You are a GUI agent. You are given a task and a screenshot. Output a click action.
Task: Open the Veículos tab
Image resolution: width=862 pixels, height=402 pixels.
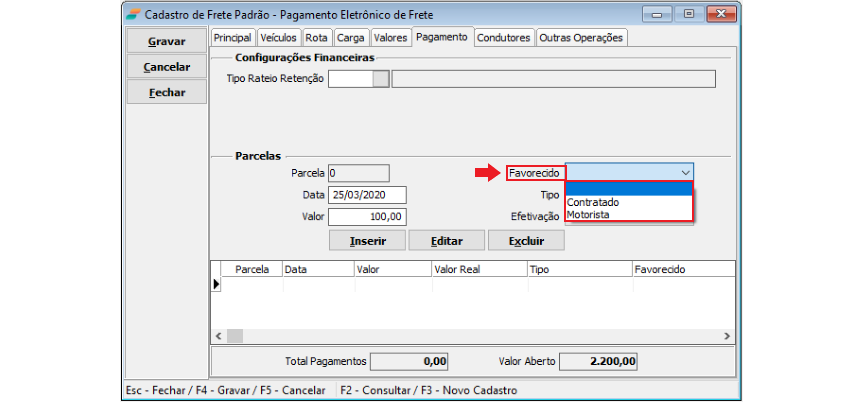279,37
